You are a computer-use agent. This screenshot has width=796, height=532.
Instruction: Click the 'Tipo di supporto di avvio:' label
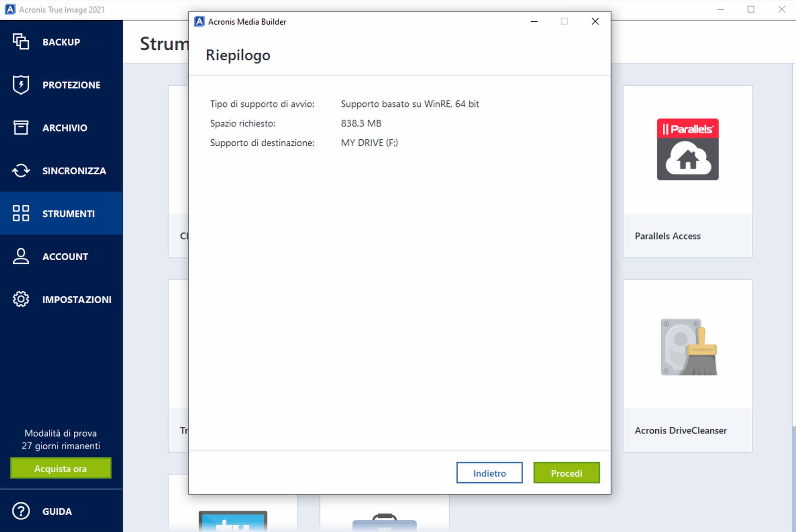[262, 104]
